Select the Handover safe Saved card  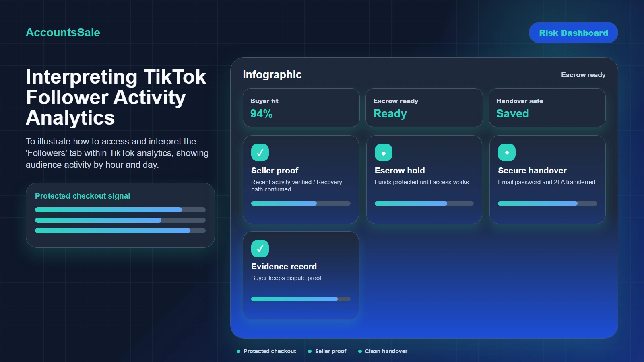tap(547, 108)
